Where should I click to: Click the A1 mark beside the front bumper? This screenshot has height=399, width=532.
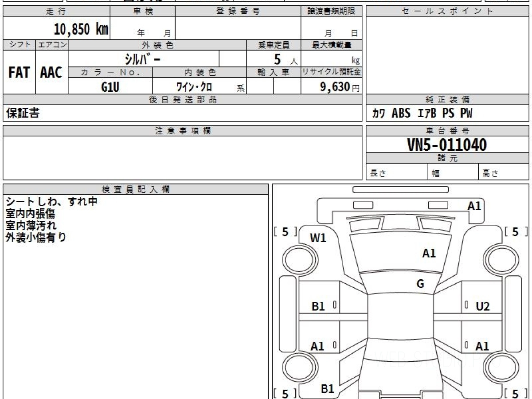tap(474, 206)
